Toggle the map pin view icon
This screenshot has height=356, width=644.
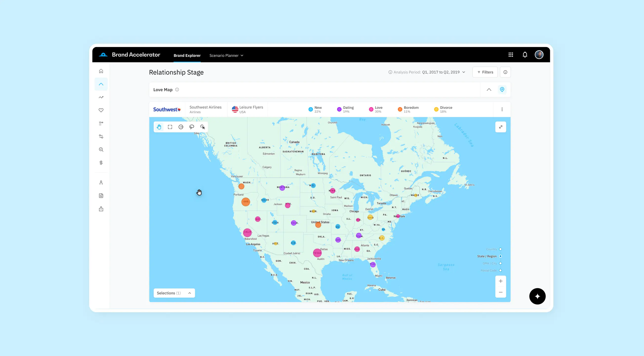point(502,90)
